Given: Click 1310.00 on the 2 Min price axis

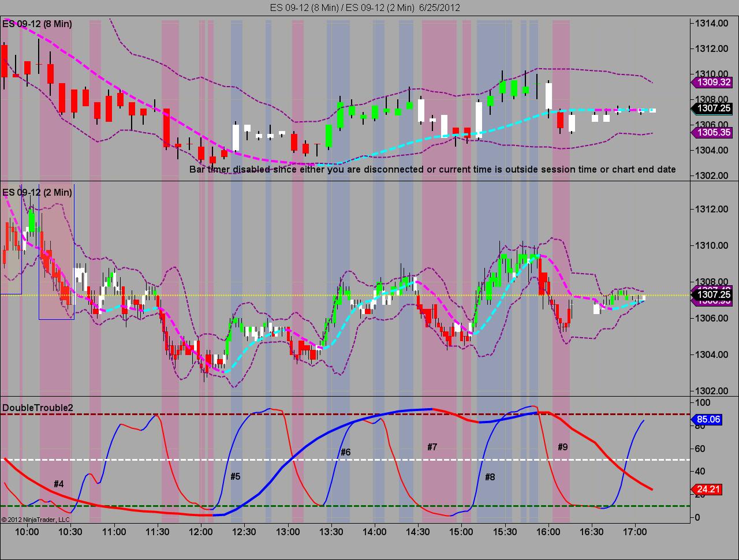Looking at the screenshot, I should click(x=712, y=245).
